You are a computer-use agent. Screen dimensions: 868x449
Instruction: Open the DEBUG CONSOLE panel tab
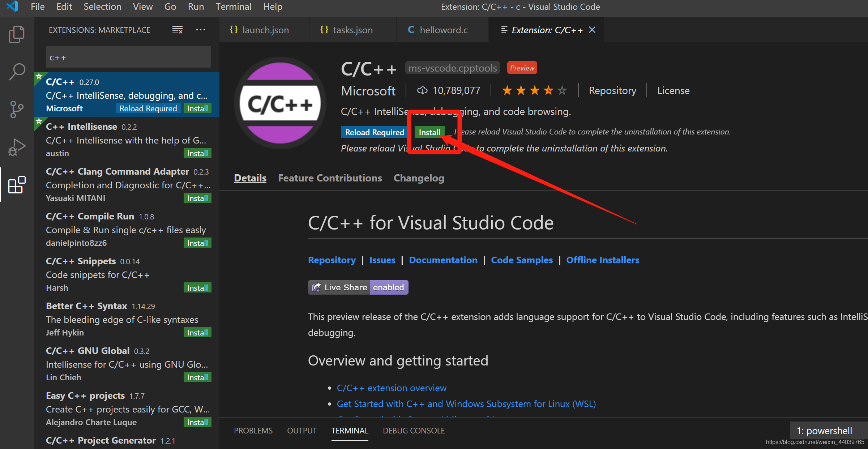[414, 431]
